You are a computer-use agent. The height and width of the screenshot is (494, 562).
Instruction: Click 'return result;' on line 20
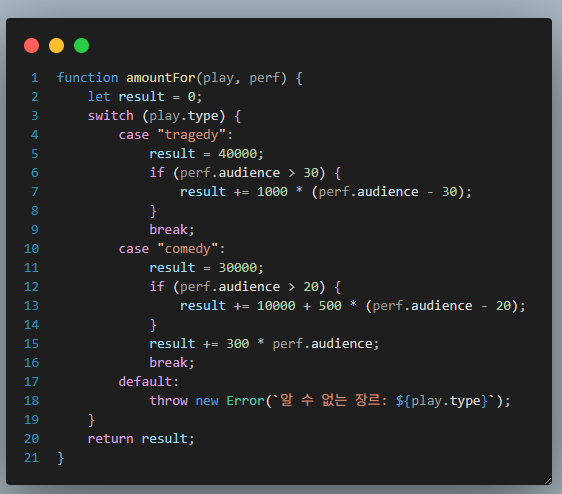141,439
